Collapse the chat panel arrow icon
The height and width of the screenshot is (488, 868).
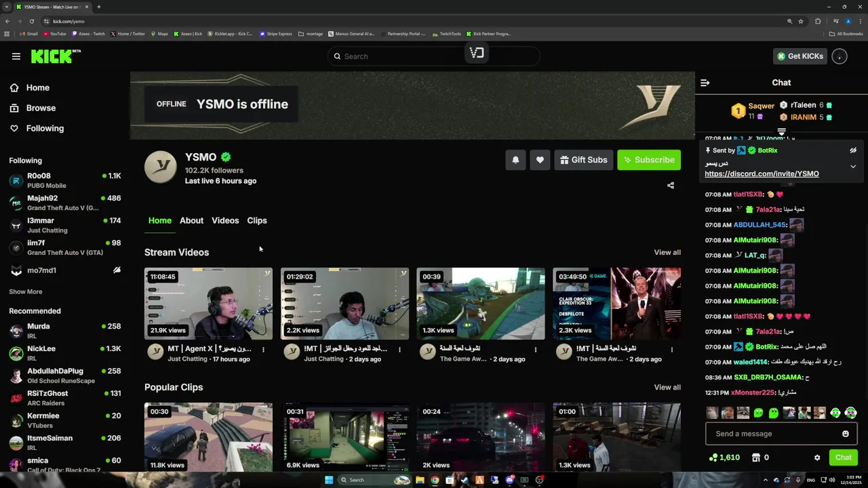[x=705, y=83]
